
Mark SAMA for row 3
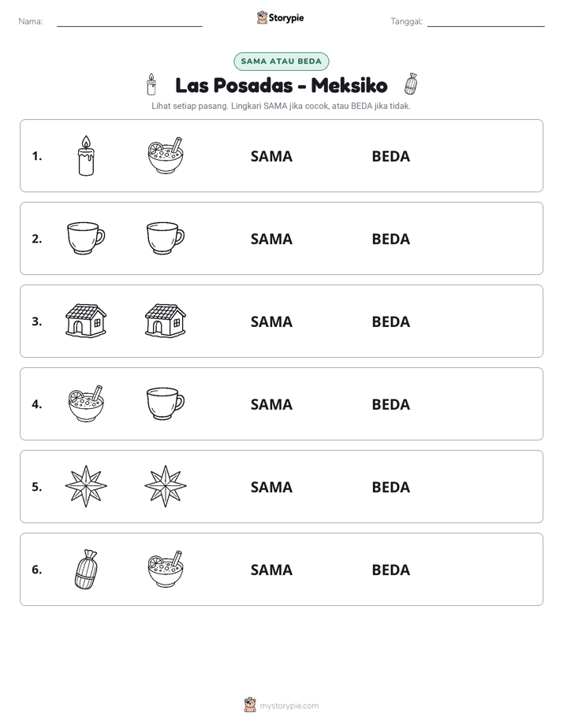271,321
